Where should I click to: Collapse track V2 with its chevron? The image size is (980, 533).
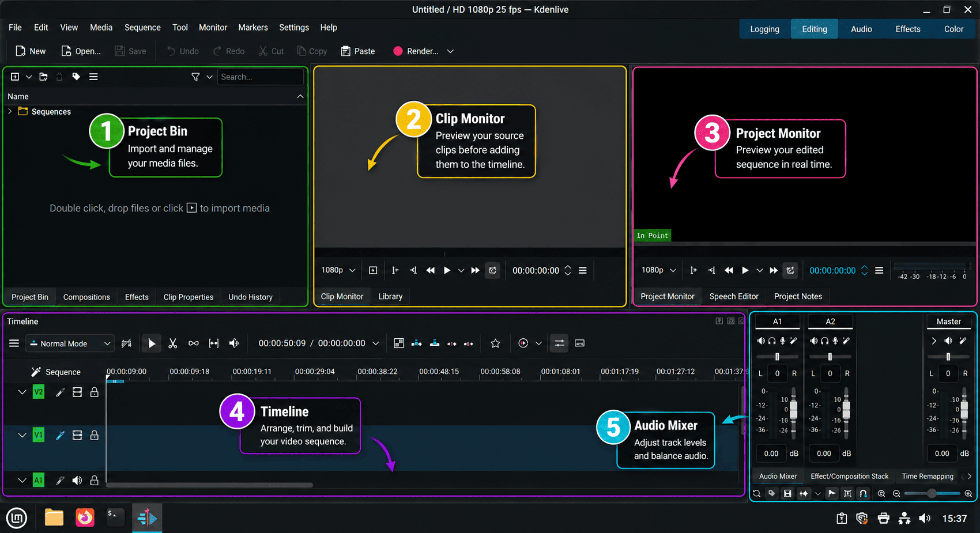pos(22,392)
